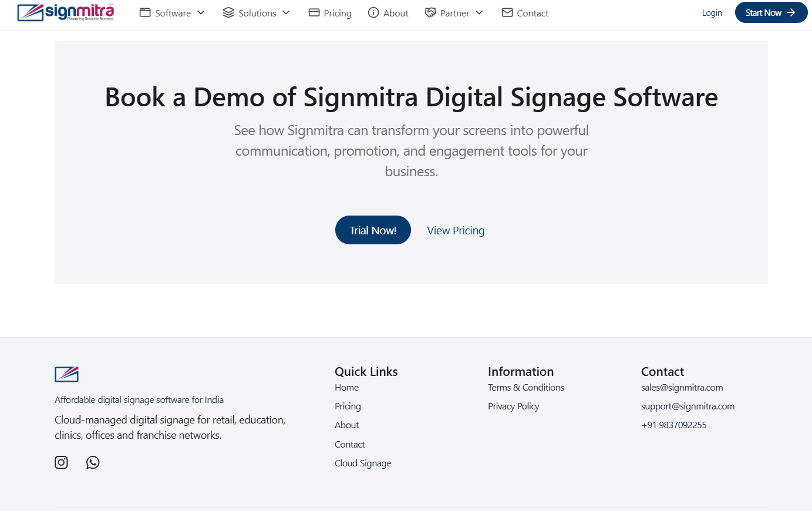Image resolution: width=812 pixels, height=511 pixels.
Task: Open the Instagram icon in footer
Action: (x=61, y=462)
